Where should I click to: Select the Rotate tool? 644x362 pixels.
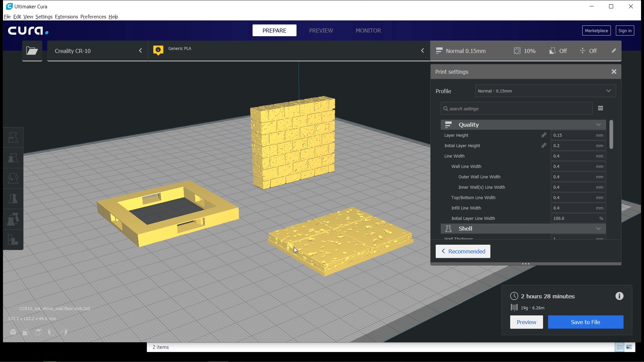pyautogui.click(x=13, y=178)
